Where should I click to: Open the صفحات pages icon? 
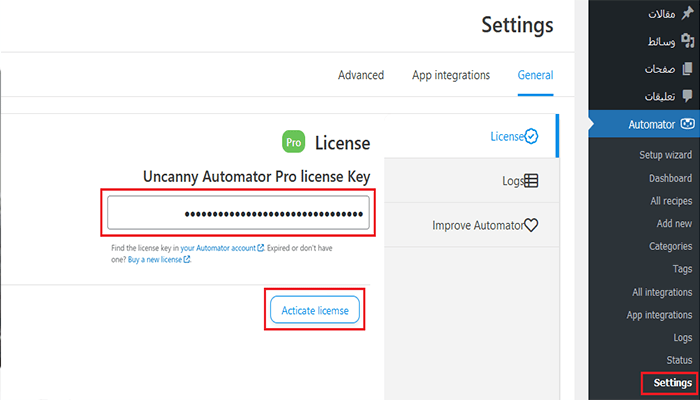[688, 69]
